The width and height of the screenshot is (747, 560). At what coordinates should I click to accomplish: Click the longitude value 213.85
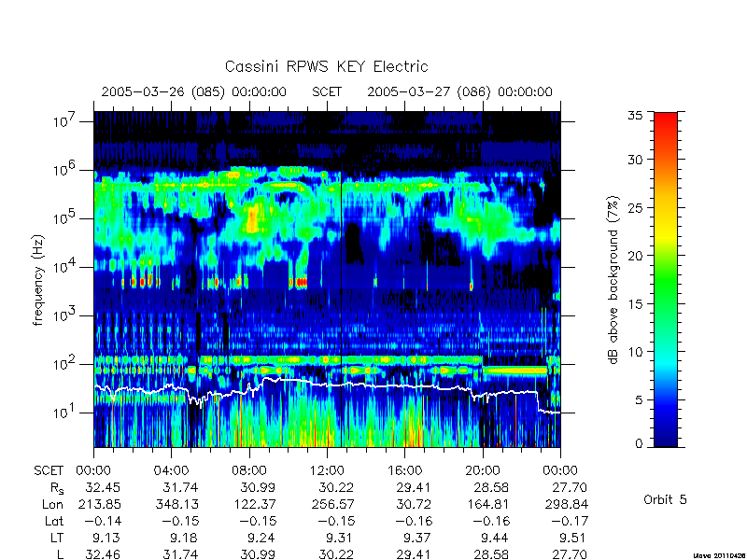point(99,504)
